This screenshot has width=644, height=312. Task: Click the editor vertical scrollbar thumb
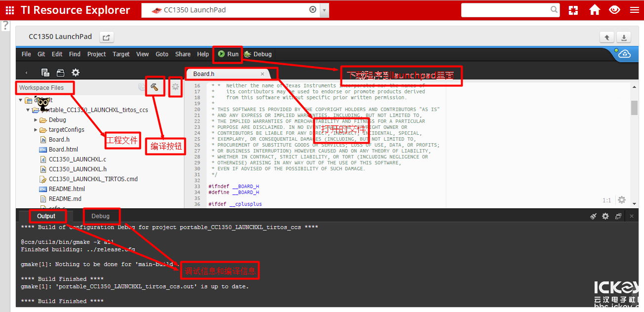tap(635, 108)
